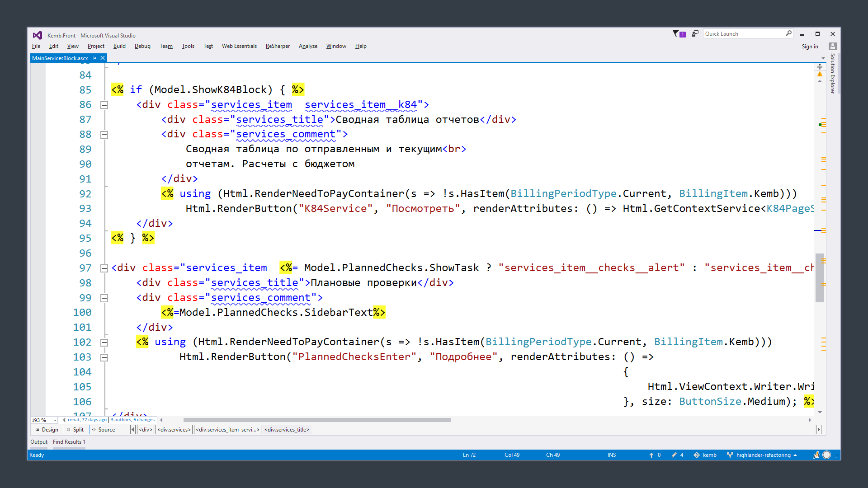
Task: Open the pending changes pencil indicator
Action: pyautogui.click(x=674, y=455)
